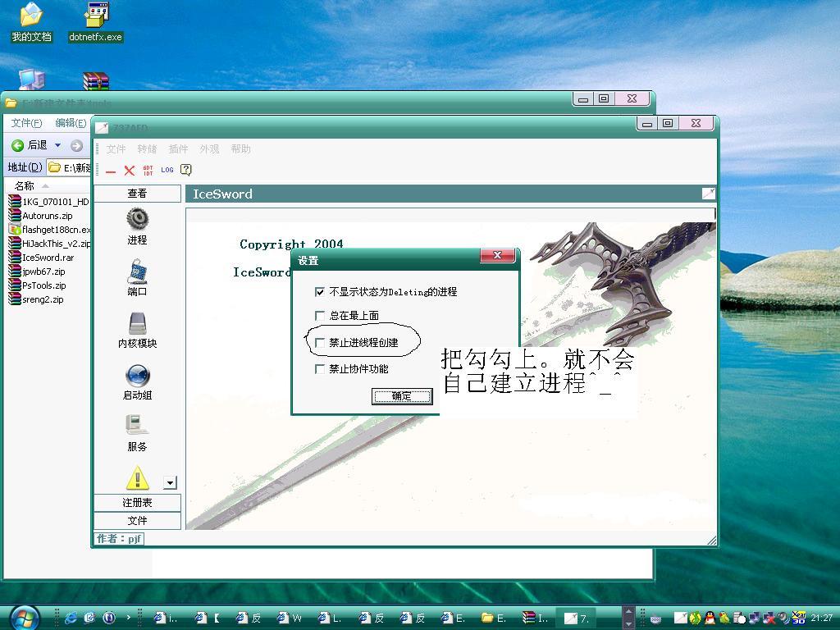Open IceSword 插件 menu
The height and width of the screenshot is (630, 840).
178,149
